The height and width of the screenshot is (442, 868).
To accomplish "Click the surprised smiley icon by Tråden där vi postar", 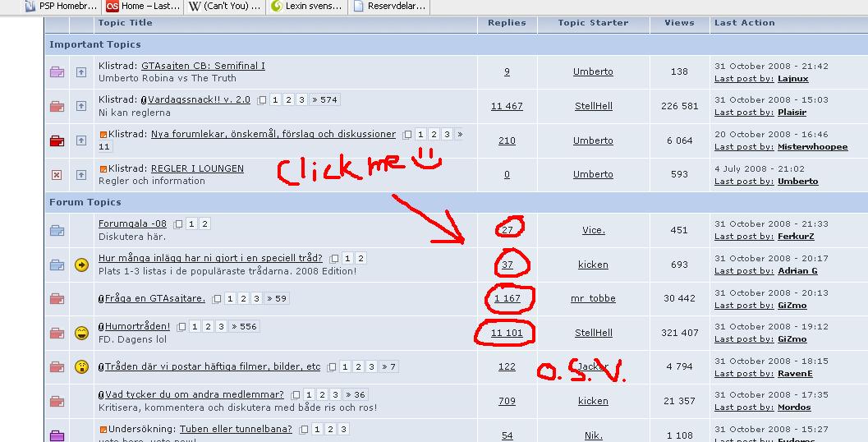I will pos(81,366).
